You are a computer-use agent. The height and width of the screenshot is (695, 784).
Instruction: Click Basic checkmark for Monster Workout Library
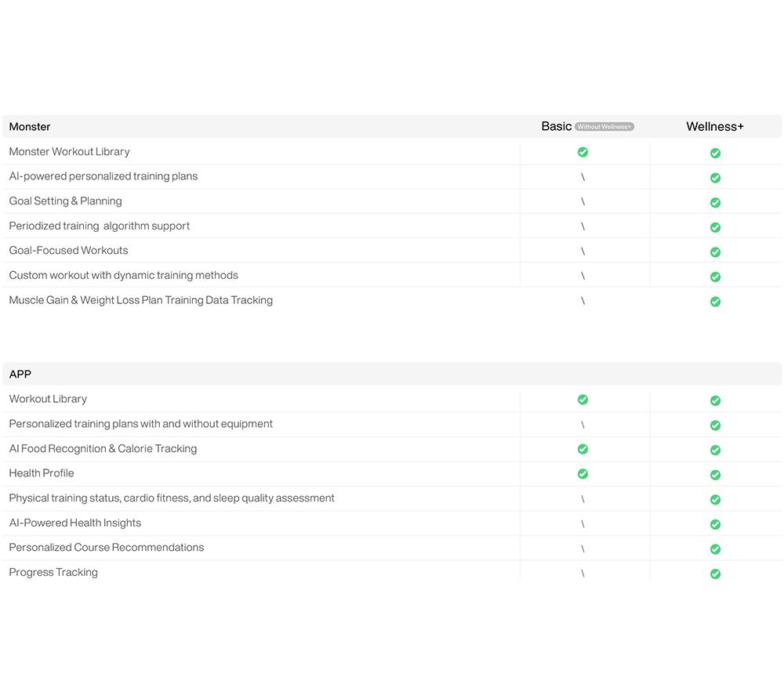(583, 152)
